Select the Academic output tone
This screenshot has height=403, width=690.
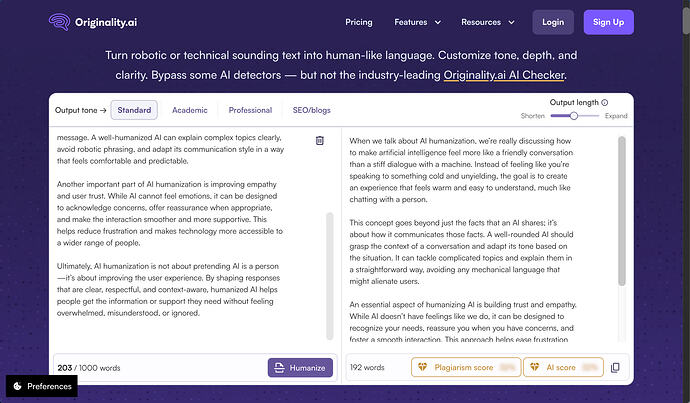(190, 110)
